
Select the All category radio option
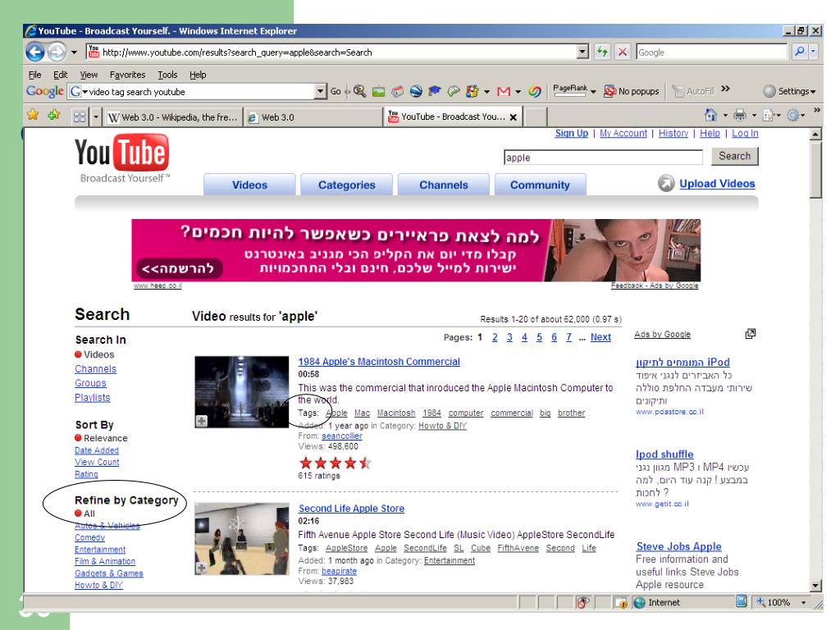[x=78, y=514]
